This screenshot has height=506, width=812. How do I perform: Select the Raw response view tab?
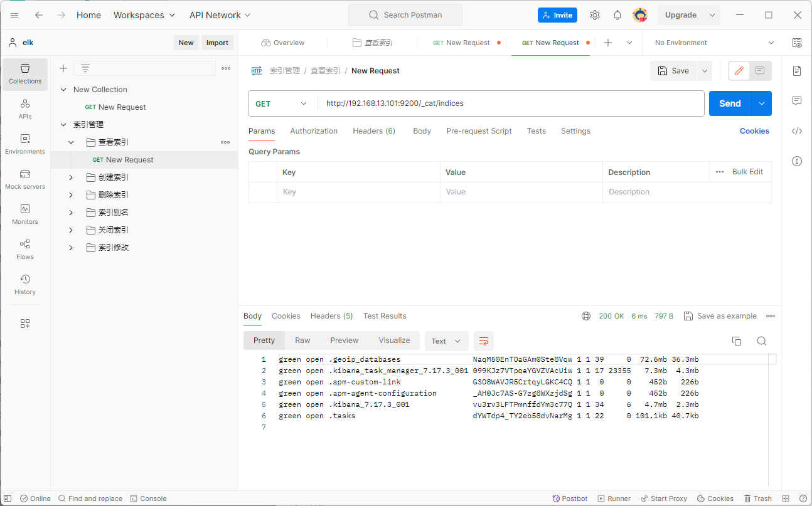tap(302, 340)
